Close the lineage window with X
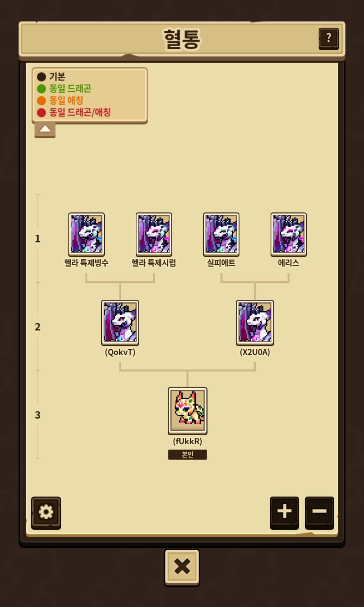The image size is (364, 607). pos(182,567)
